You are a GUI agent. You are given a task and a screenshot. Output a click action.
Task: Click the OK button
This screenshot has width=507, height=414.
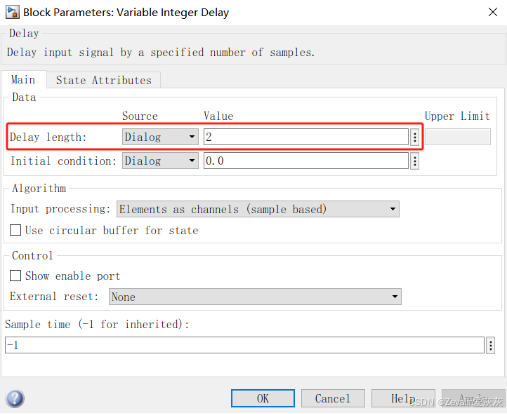coord(263,398)
